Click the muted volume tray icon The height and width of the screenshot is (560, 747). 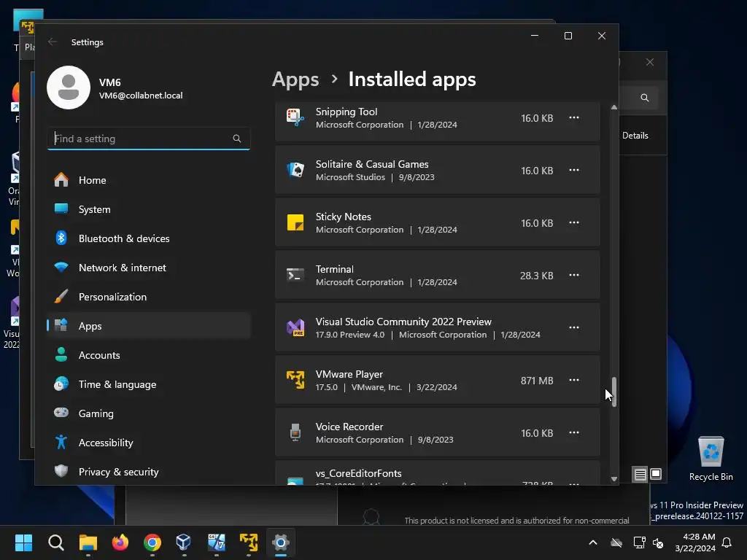pyautogui.click(x=658, y=542)
